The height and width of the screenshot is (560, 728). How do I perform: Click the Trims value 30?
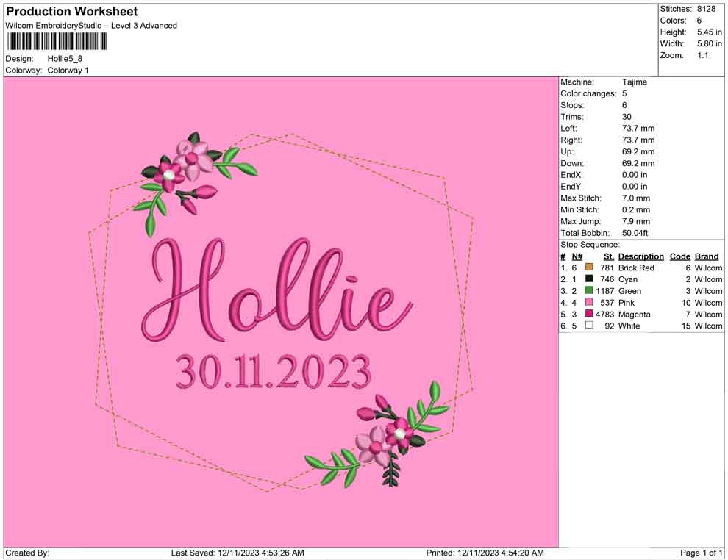tap(627, 116)
